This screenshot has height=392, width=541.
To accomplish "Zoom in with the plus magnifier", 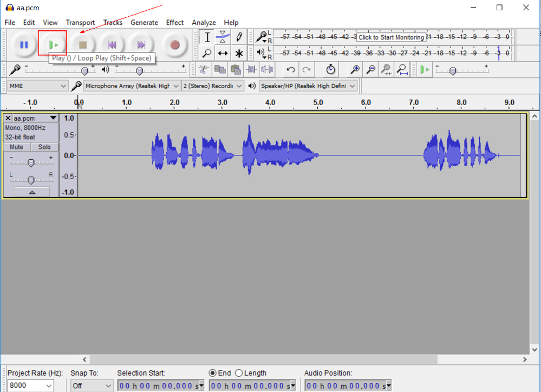I will 355,70.
